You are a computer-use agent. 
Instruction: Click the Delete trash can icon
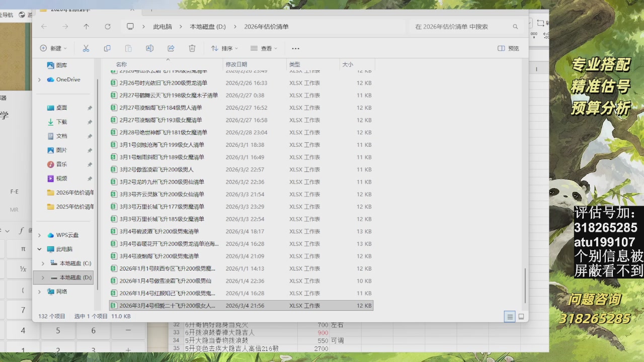pos(192,48)
